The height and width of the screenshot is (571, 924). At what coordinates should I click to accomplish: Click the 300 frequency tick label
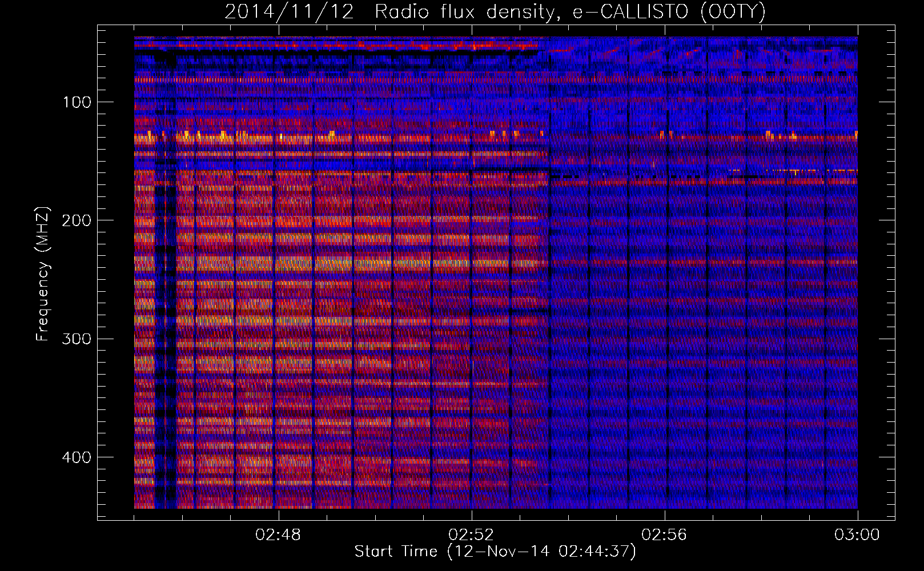click(77, 339)
